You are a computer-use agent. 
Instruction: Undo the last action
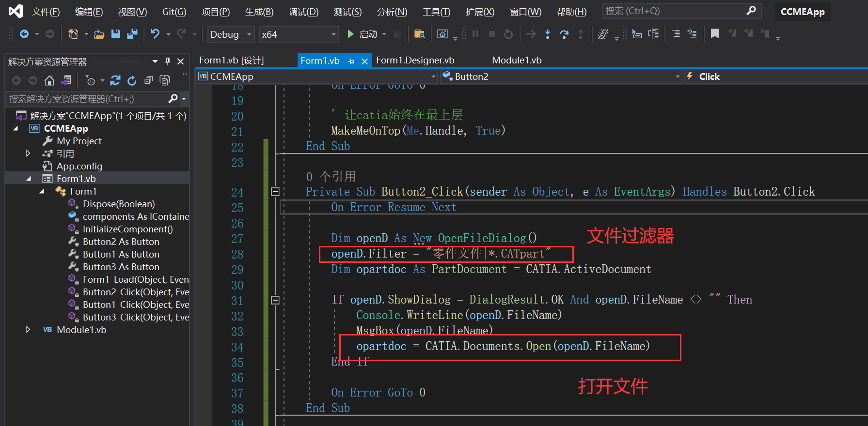[155, 34]
